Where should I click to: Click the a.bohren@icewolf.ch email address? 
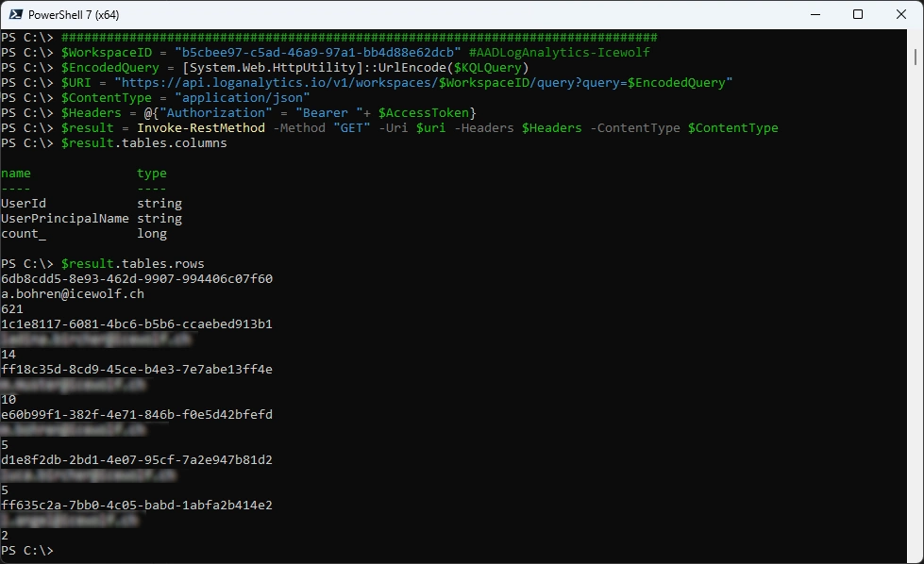pyautogui.click(x=72, y=294)
